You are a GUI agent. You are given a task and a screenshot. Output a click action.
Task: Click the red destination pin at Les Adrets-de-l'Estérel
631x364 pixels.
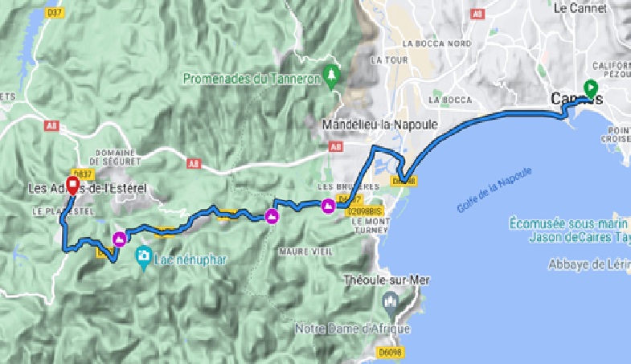click(x=72, y=186)
